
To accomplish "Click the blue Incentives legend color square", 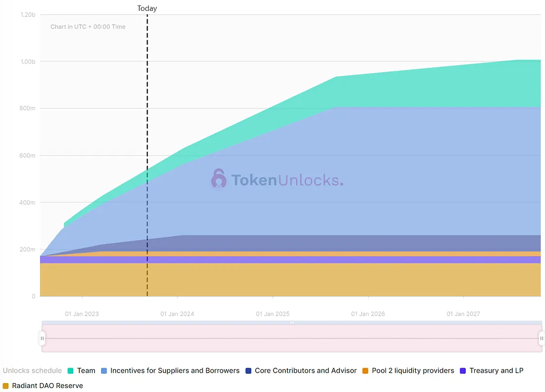I will point(104,371).
